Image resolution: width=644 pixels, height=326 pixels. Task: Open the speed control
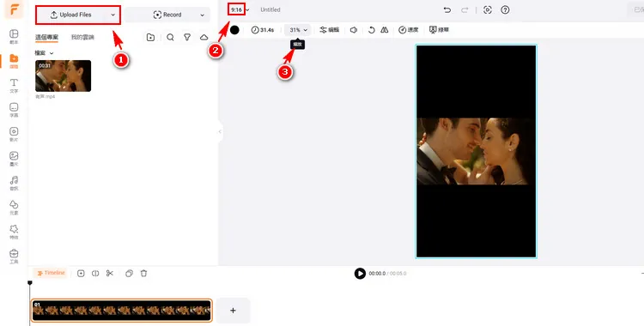(408, 30)
